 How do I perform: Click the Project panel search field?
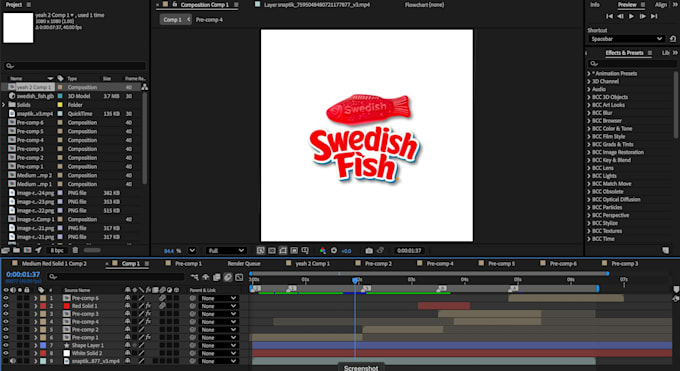[75, 66]
